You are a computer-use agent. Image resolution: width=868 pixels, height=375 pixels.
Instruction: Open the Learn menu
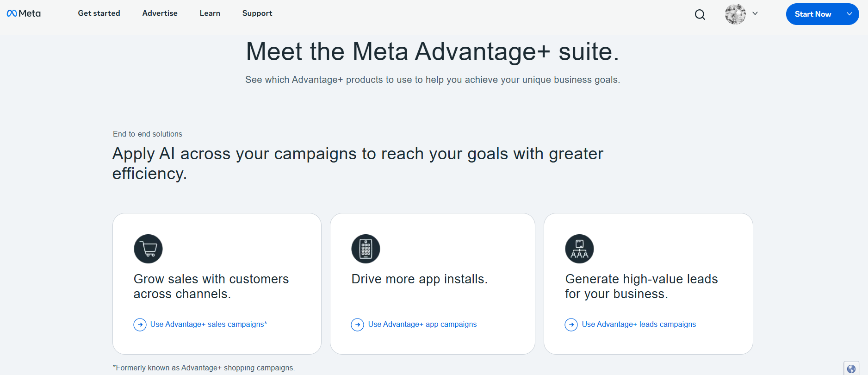click(210, 13)
